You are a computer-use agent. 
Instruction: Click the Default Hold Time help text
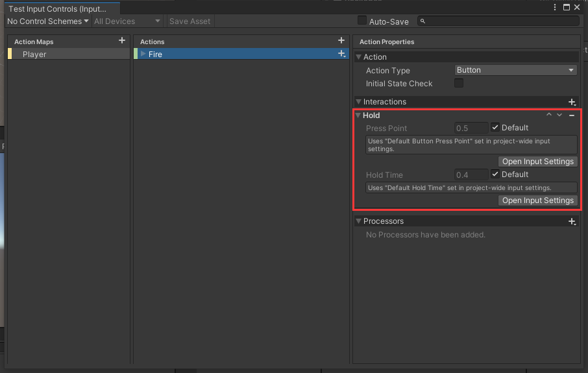click(x=471, y=188)
